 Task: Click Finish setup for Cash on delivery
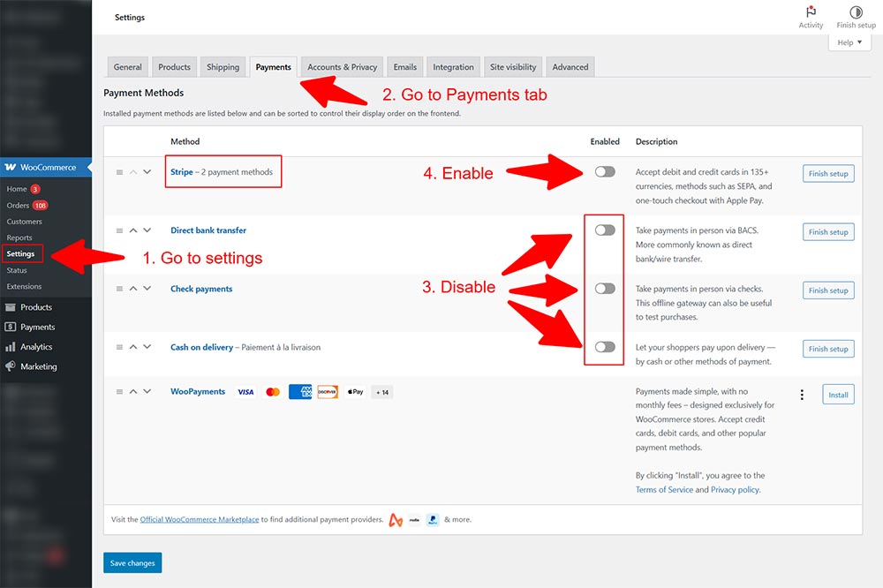point(828,350)
